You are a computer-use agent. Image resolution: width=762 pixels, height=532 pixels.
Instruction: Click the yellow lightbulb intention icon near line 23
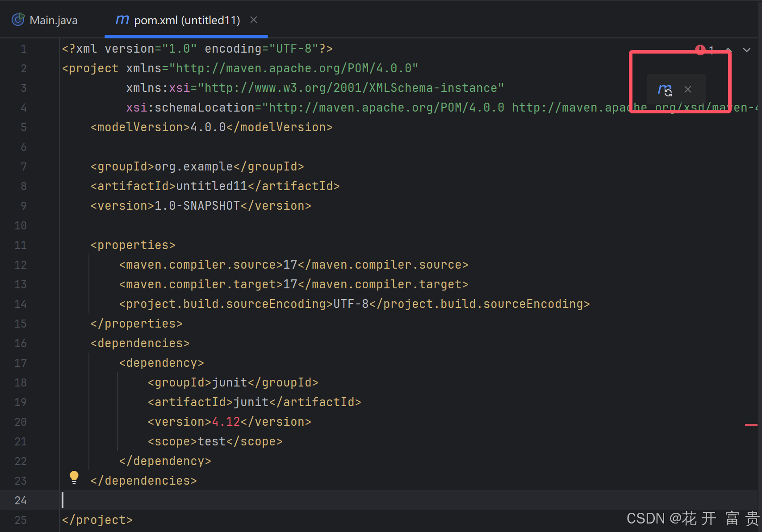click(x=74, y=477)
